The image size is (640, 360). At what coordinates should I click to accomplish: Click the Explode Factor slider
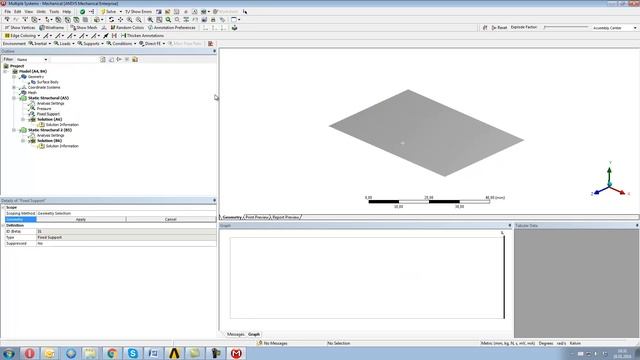point(566,27)
